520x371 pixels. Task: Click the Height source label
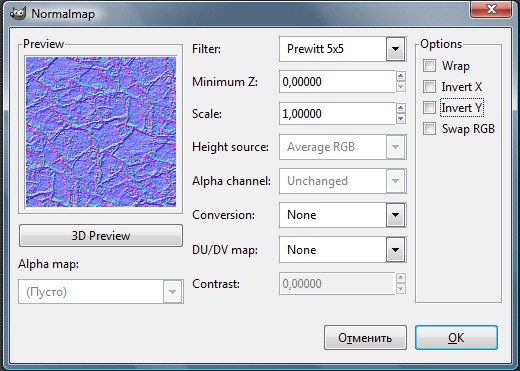(x=230, y=147)
